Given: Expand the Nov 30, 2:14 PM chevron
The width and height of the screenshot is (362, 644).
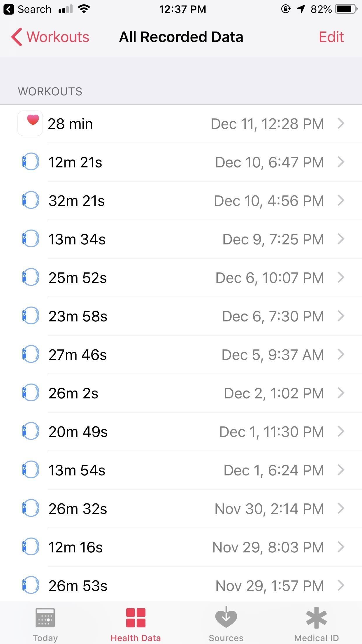Looking at the screenshot, I should pyautogui.click(x=341, y=508).
